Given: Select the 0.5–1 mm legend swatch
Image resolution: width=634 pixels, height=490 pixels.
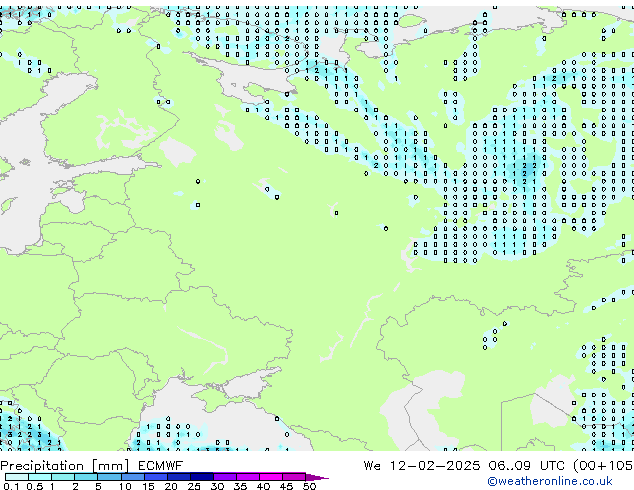Looking at the screenshot, I should point(40,477).
